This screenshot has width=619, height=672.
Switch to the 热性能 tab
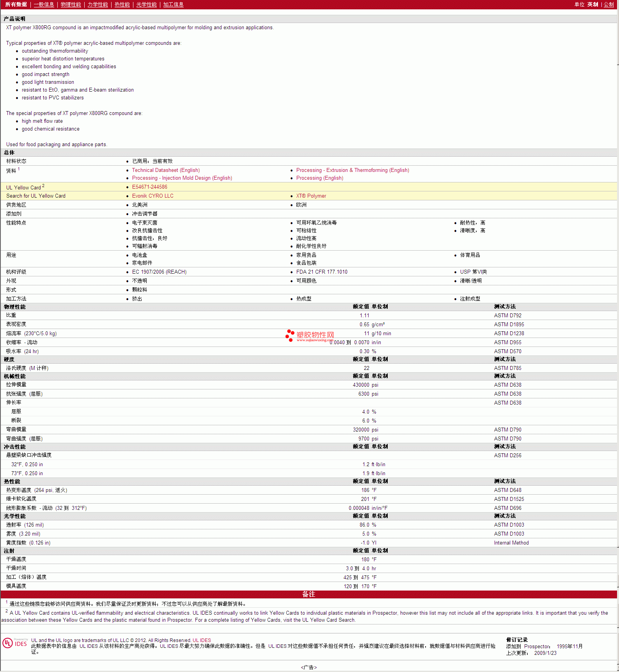pos(122,4)
